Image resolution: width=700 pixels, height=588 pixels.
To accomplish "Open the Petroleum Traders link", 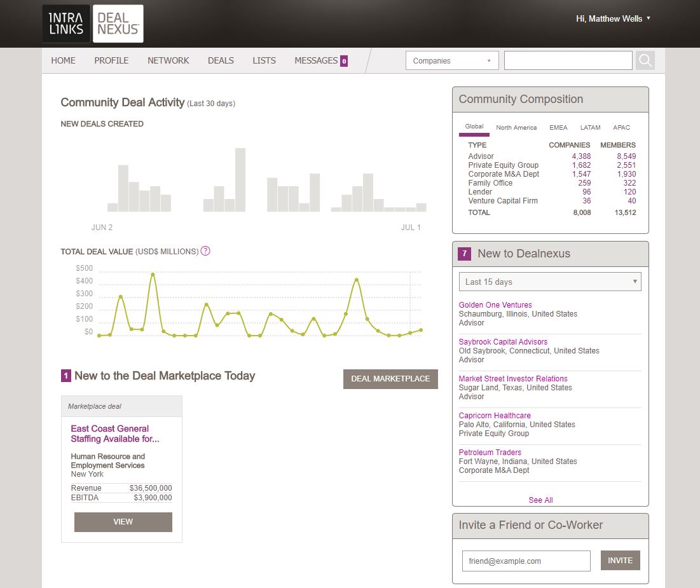I will [x=490, y=452].
